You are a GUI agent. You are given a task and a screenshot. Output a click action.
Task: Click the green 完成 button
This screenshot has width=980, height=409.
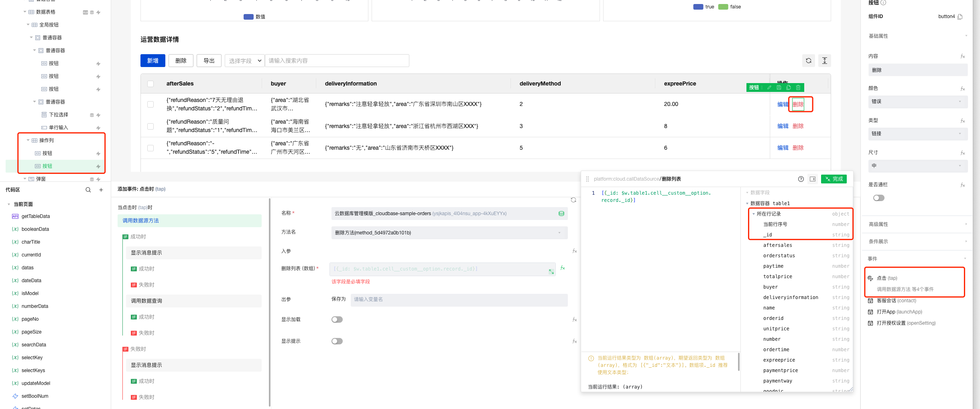coord(834,179)
